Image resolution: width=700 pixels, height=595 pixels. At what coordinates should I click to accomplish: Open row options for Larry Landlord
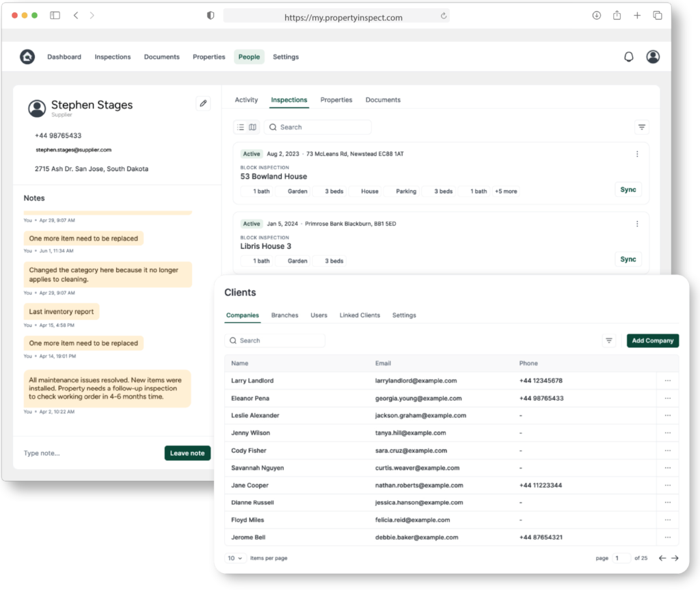667,381
